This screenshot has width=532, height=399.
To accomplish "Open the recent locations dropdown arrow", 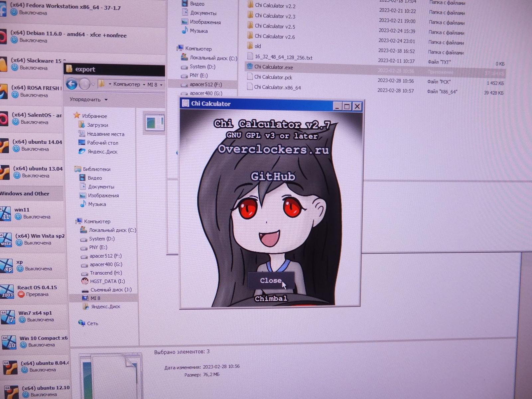I will click(x=93, y=84).
